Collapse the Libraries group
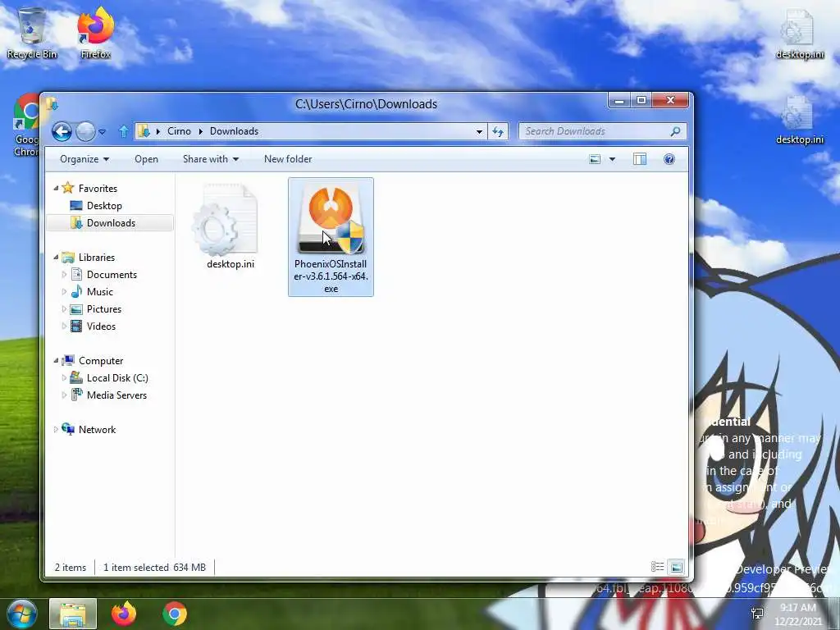 point(56,257)
